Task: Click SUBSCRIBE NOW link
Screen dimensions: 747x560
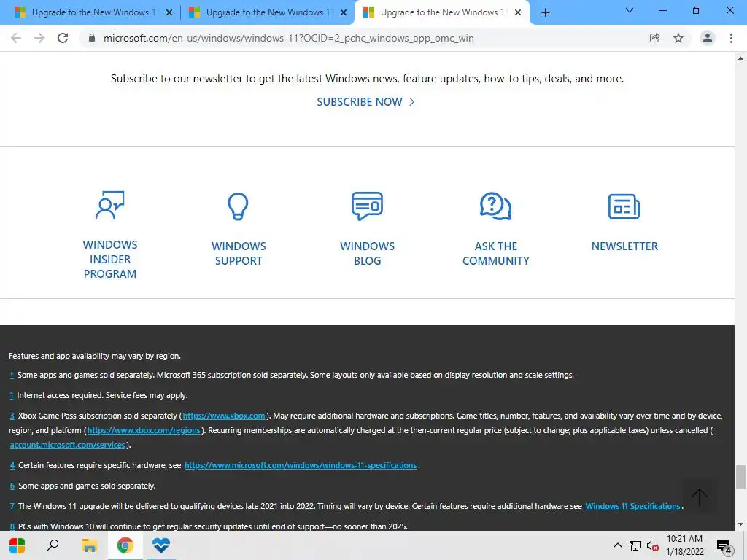Action: coord(365,102)
